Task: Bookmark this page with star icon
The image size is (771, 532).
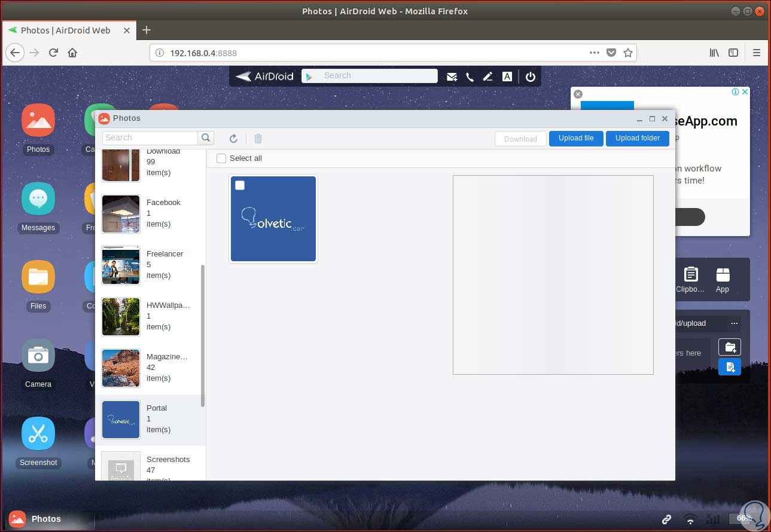Action: pyautogui.click(x=628, y=53)
